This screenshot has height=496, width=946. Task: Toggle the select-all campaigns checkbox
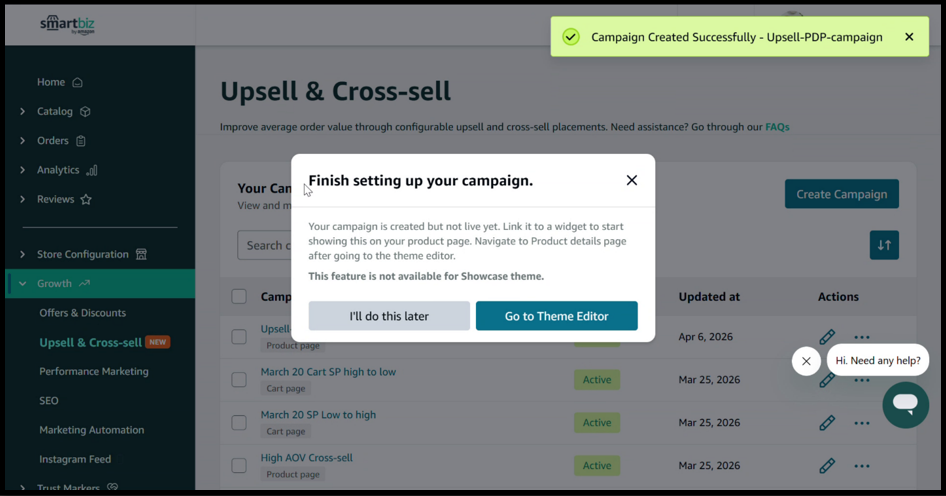(x=239, y=296)
